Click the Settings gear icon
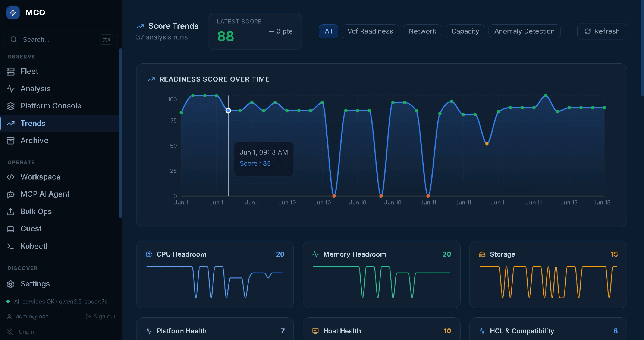 point(10,284)
